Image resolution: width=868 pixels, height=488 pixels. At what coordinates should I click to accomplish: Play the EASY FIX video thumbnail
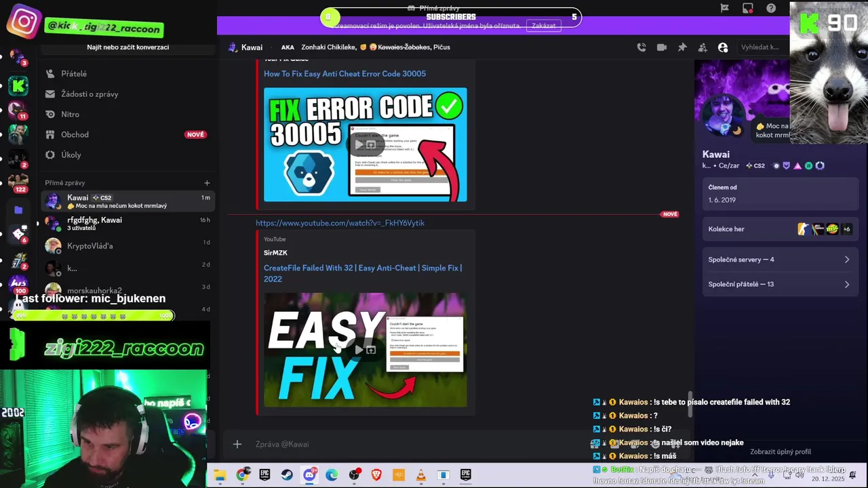[x=366, y=350]
